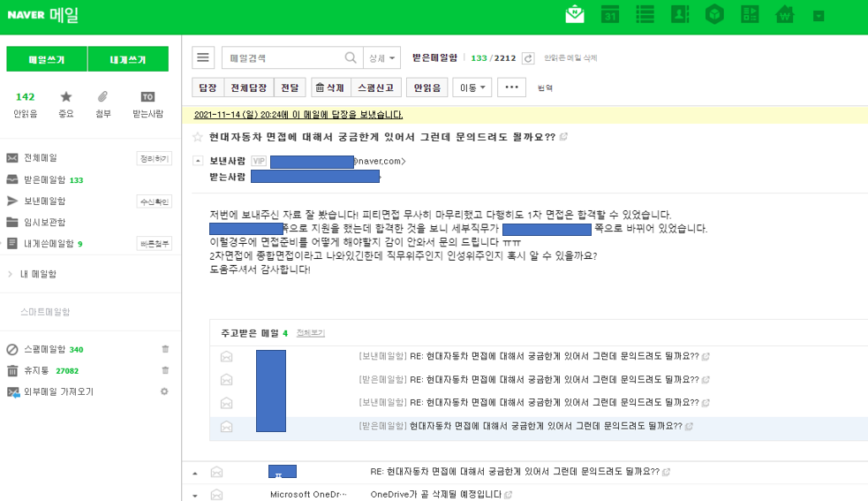The width and height of the screenshot is (868, 501).
Task: Click the 답장 reply button
Action: (208, 87)
